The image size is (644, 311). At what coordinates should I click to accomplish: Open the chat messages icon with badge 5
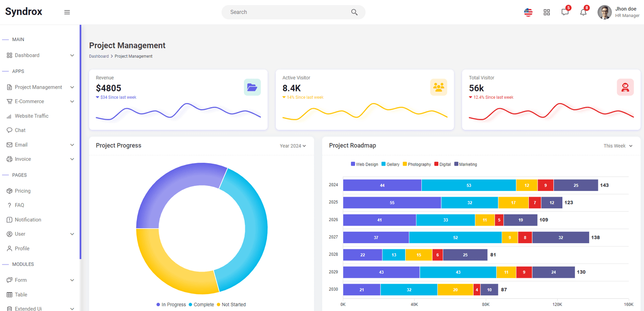(x=565, y=12)
